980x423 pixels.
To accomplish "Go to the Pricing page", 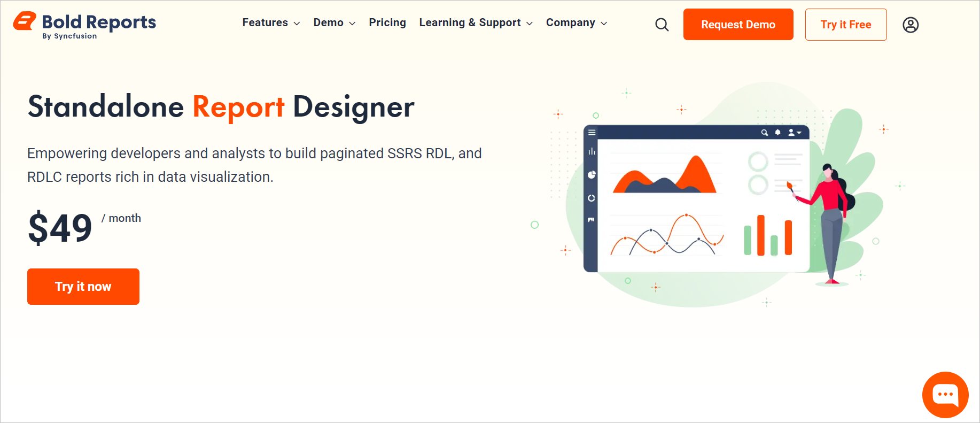I will (x=387, y=22).
